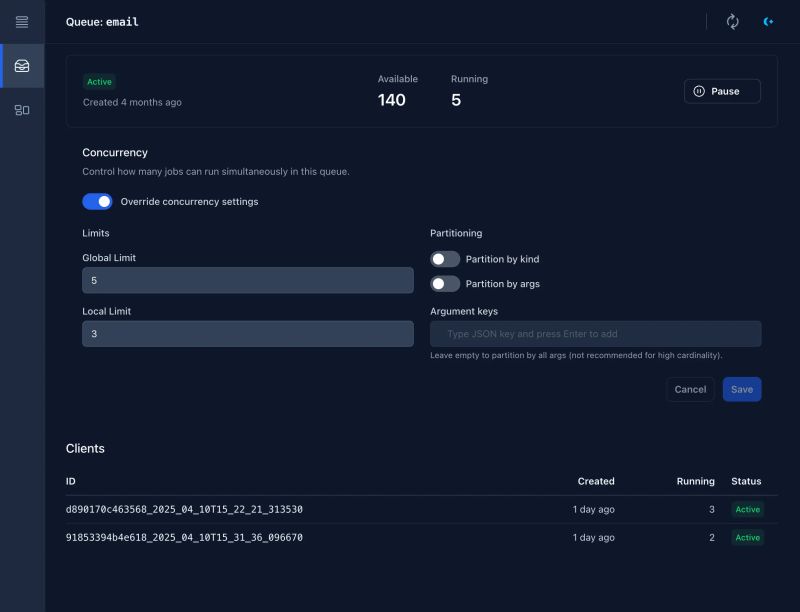Open the workflows sidebar icon

22,110
